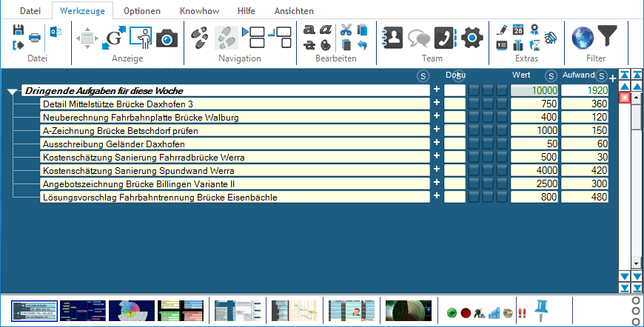Expand plus next to Kostenschätzung Spundwand row
This screenshot has height=327, width=644.
click(437, 170)
